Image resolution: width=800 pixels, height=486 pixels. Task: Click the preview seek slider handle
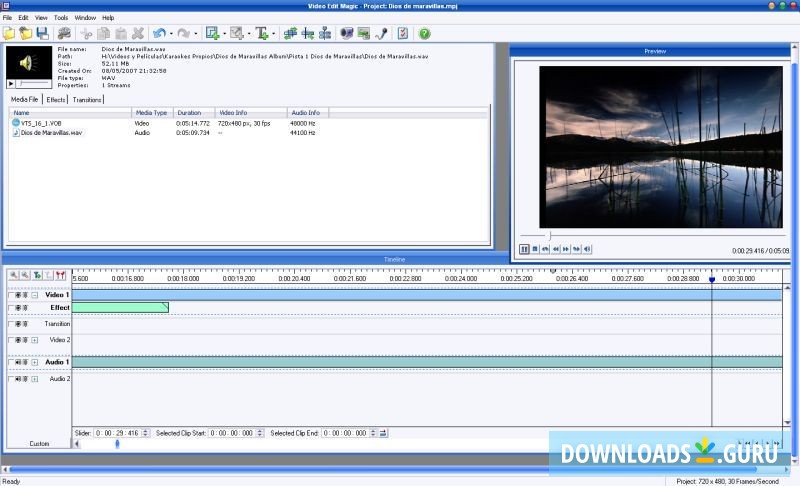coord(550,236)
